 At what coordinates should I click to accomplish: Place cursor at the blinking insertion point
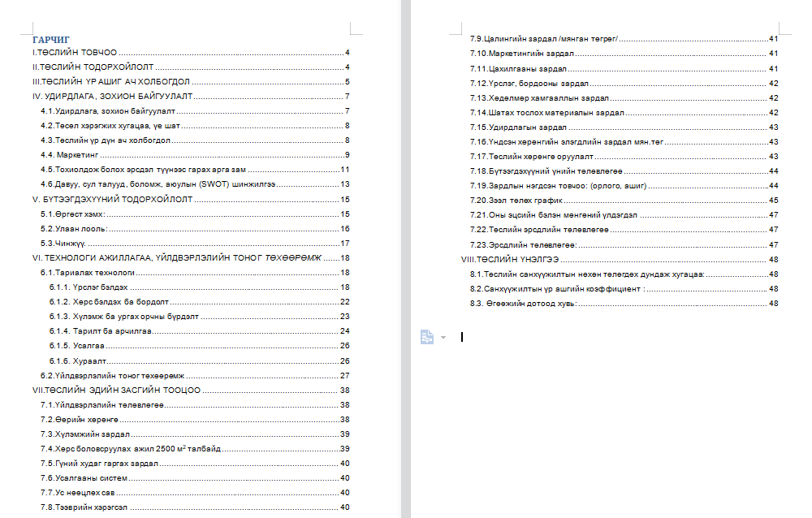[x=463, y=335]
